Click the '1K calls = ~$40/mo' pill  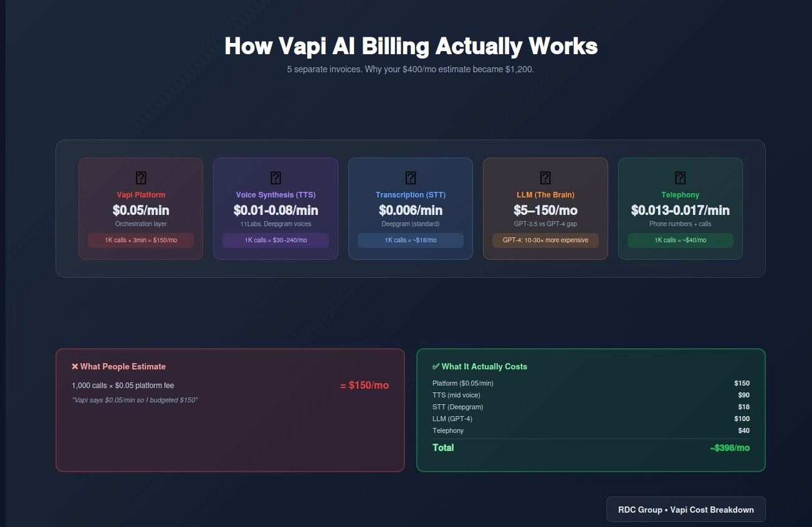pyautogui.click(x=680, y=240)
